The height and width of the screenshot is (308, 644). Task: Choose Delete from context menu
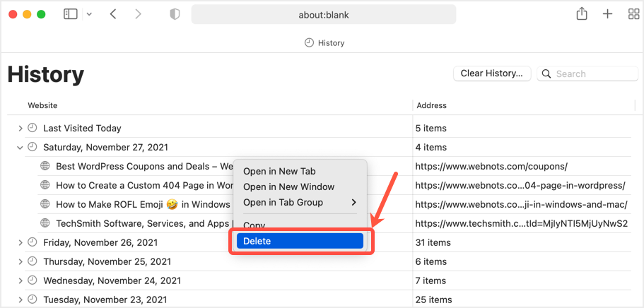[298, 241]
